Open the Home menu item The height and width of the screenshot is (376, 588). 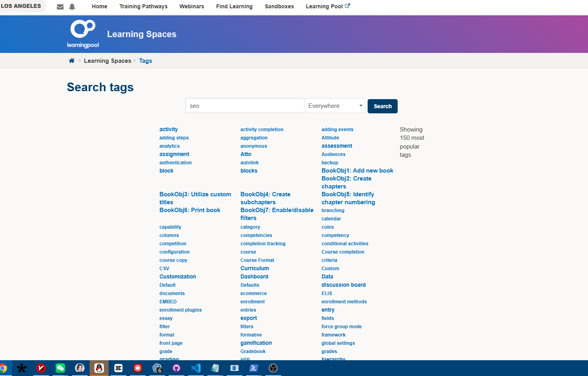click(x=100, y=6)
